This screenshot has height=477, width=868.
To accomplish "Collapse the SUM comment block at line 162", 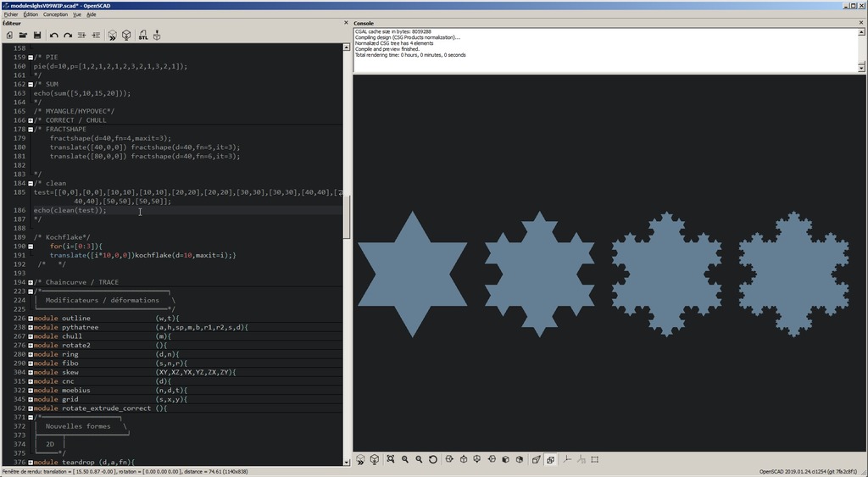I will 31,85.
